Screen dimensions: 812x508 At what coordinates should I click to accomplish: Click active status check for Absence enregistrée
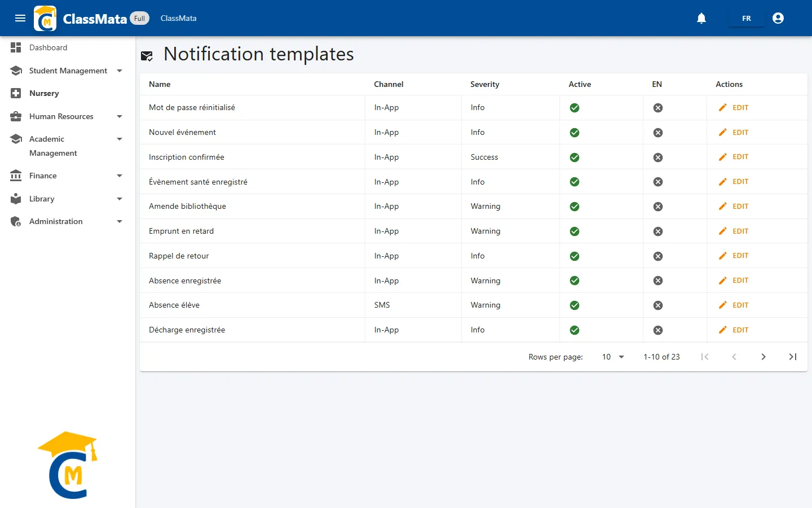pyautogui.click(x=575, y=281)
